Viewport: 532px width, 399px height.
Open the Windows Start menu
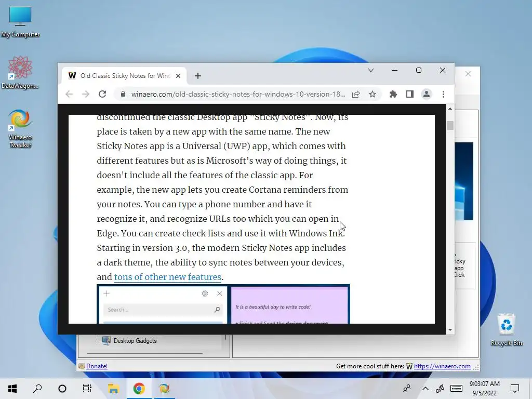click(12, 389)
